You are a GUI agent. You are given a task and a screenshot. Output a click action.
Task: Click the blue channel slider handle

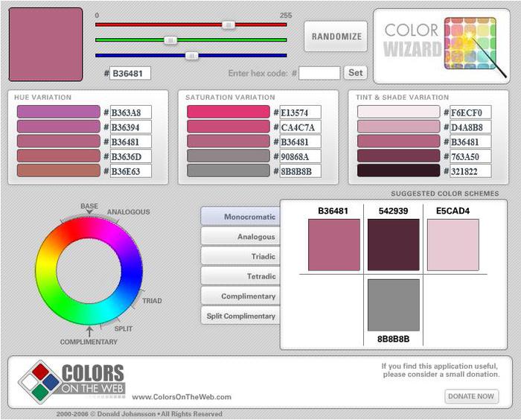pyautogui.click(x=192, y=55)
